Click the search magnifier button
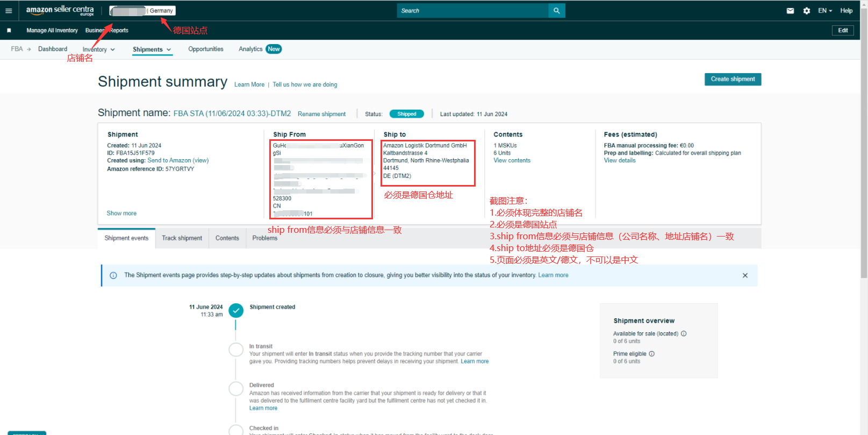868x435 pixels. coord(556,11)
